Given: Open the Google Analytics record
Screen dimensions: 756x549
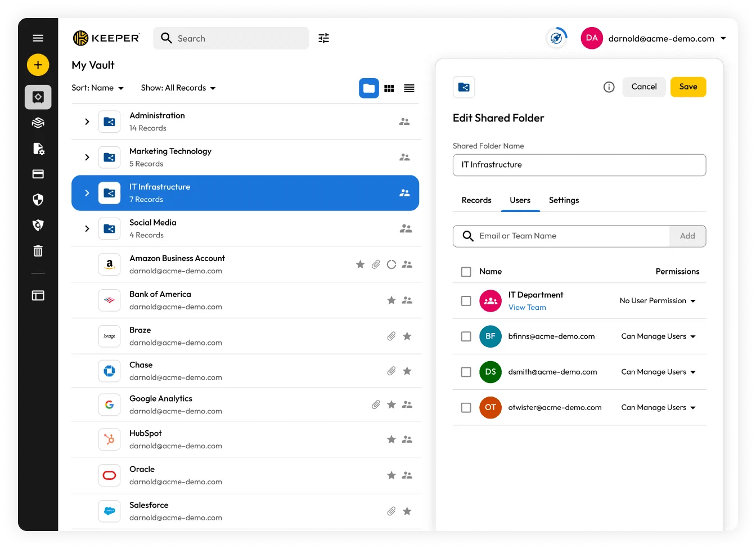Looking at the screenshot, I should coord(246,404).
